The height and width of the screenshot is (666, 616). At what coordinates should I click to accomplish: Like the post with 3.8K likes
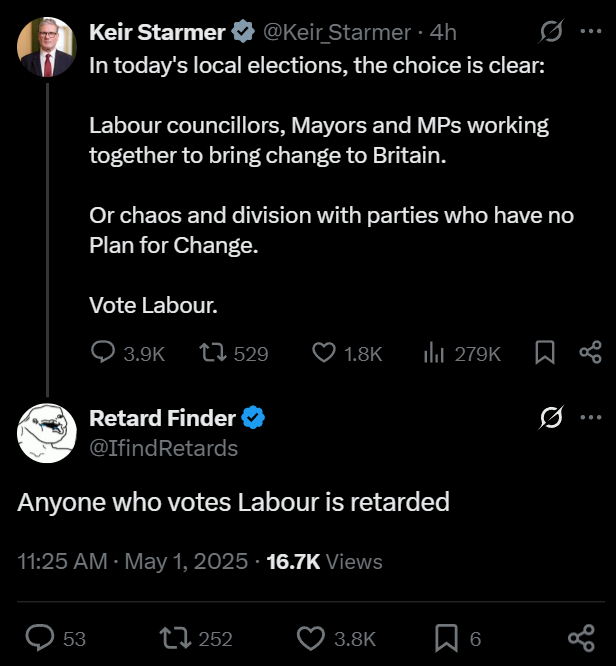click(312, 638)
